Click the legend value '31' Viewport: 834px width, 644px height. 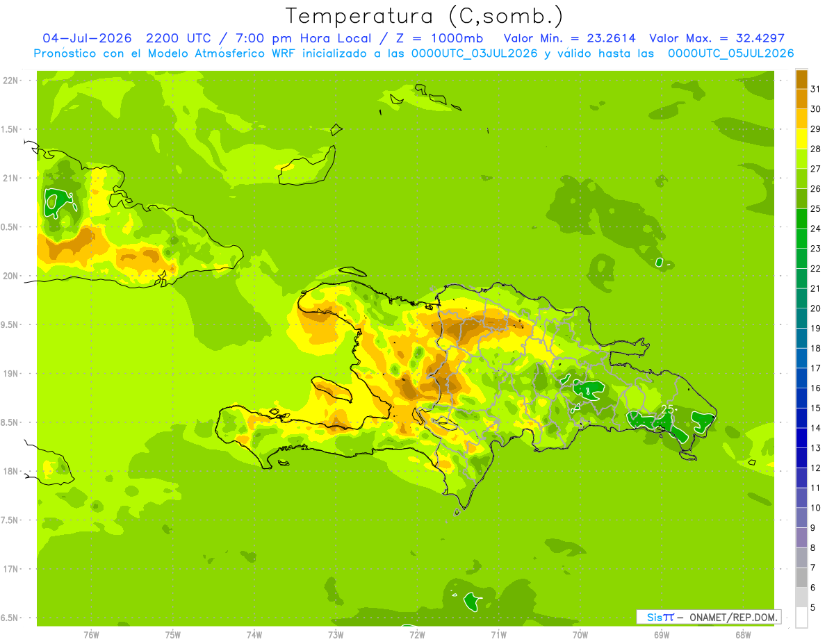[815, 89]
